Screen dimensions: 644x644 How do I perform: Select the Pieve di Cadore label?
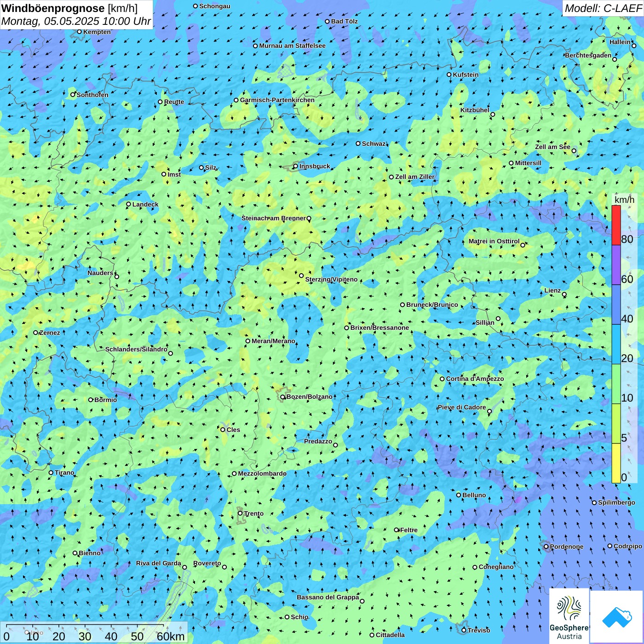point(462,407)
